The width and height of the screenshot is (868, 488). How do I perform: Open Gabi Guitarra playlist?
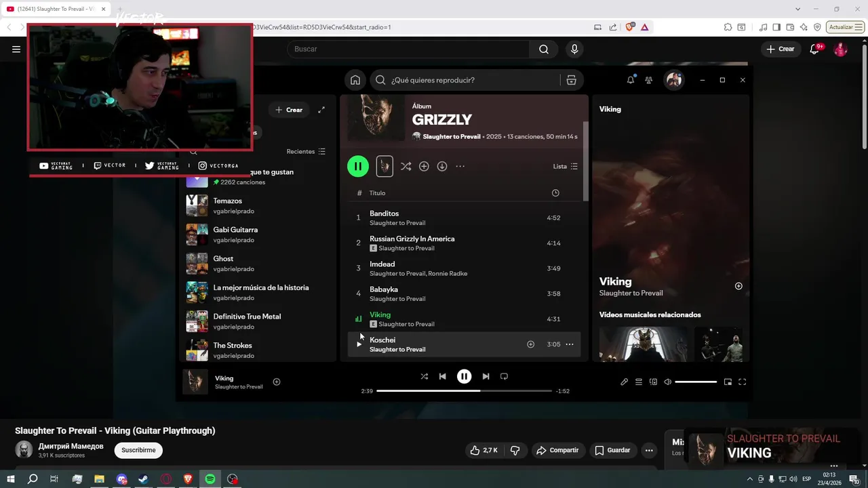point(259,235)
